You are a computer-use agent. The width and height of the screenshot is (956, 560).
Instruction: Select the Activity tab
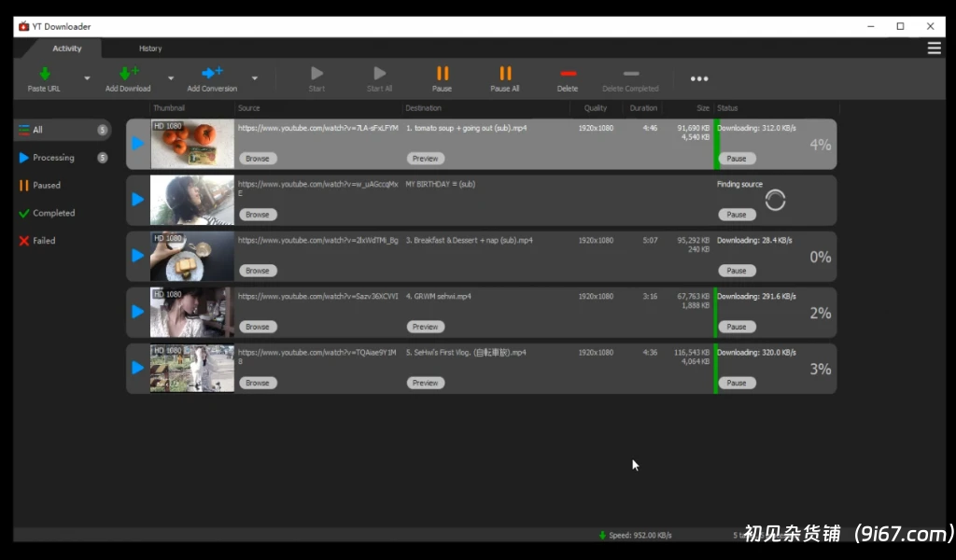(x=67, y=49)
